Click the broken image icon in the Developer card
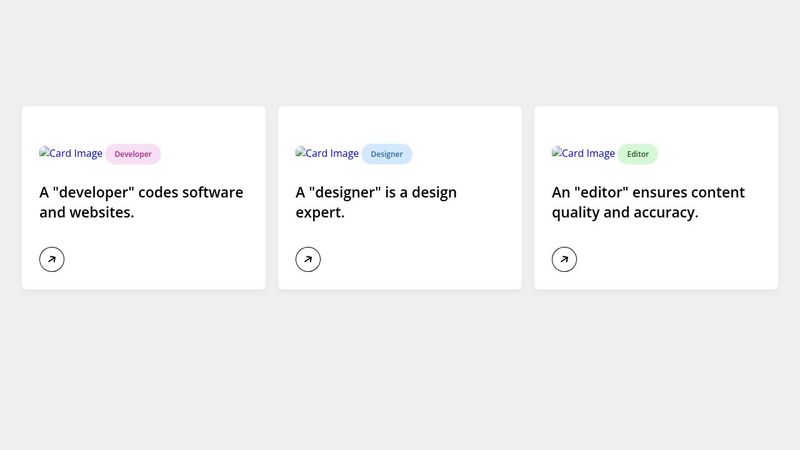Screen dimensions: 800x450 click(44, 153)
